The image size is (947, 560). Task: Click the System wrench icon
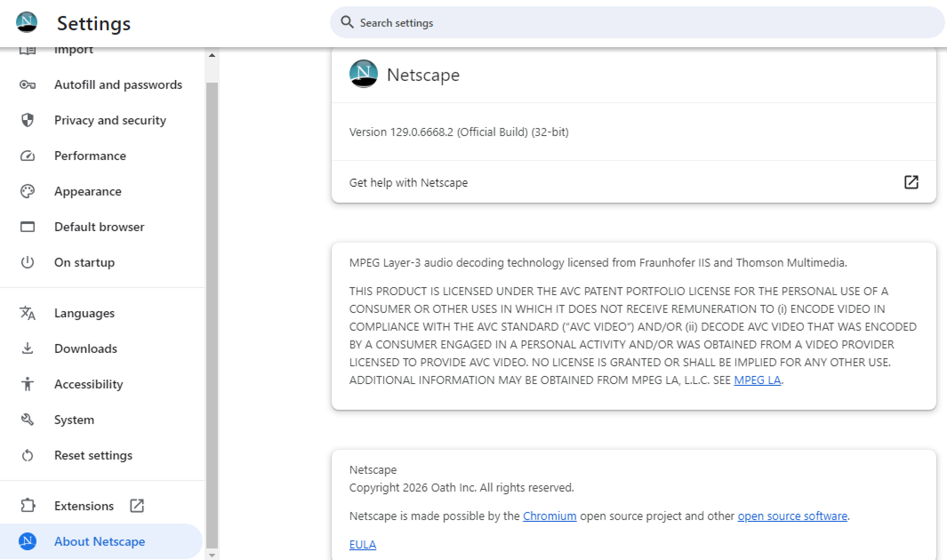click(x=28, y=420)
